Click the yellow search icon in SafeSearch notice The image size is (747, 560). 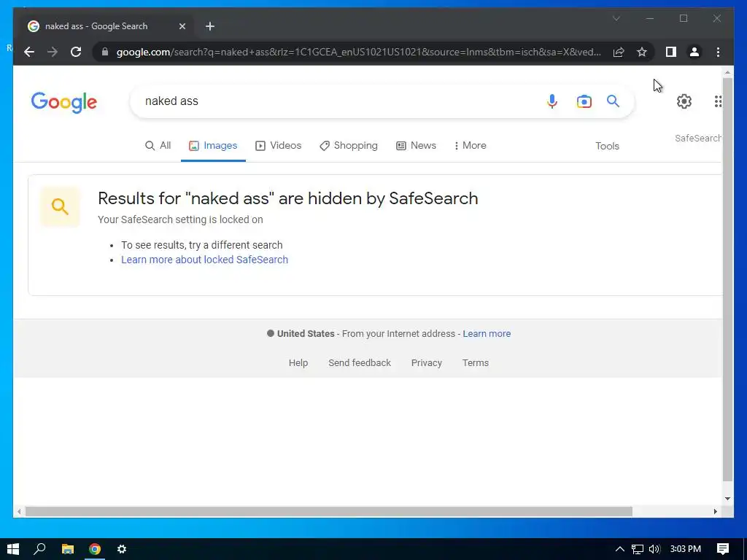60,206
